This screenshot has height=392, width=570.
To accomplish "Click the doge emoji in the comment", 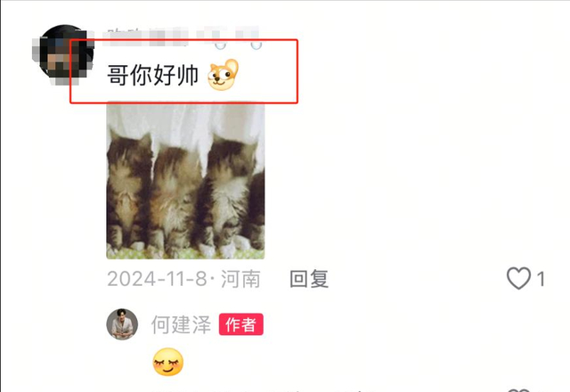I will point(223,75).
